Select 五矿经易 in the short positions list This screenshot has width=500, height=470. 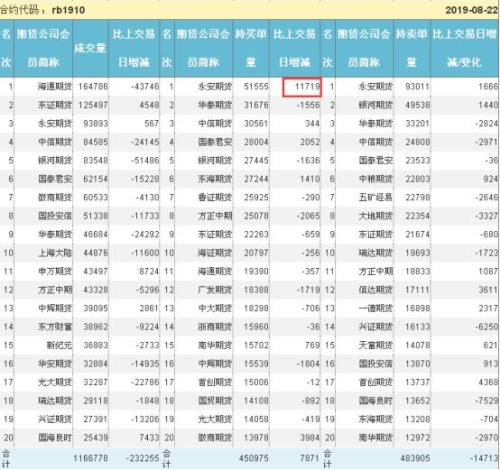(x=376, y=198)
